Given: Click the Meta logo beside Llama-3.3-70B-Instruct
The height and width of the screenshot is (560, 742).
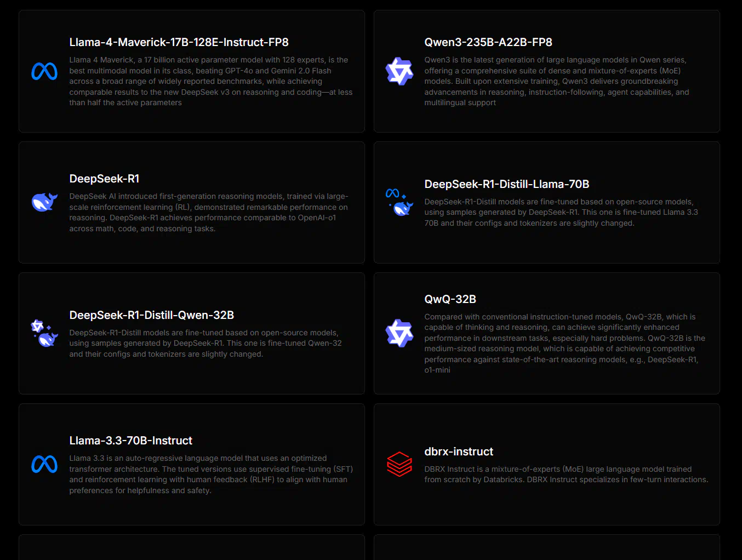Looking at the screenshot, I should [x=44, y=464].
